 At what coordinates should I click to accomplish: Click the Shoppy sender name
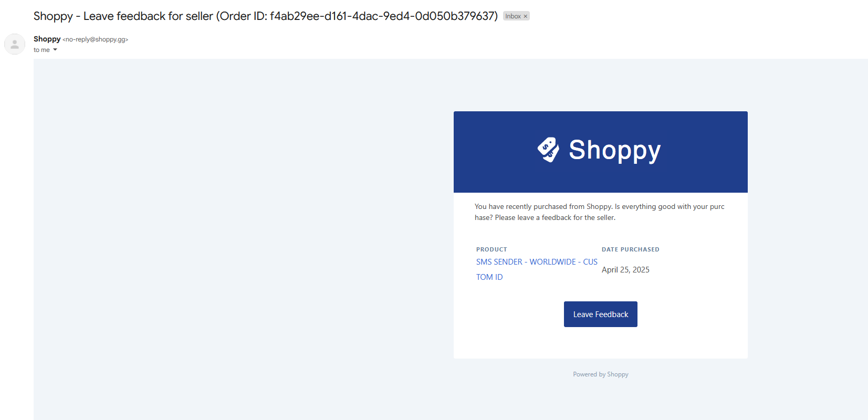coord(47,39)
